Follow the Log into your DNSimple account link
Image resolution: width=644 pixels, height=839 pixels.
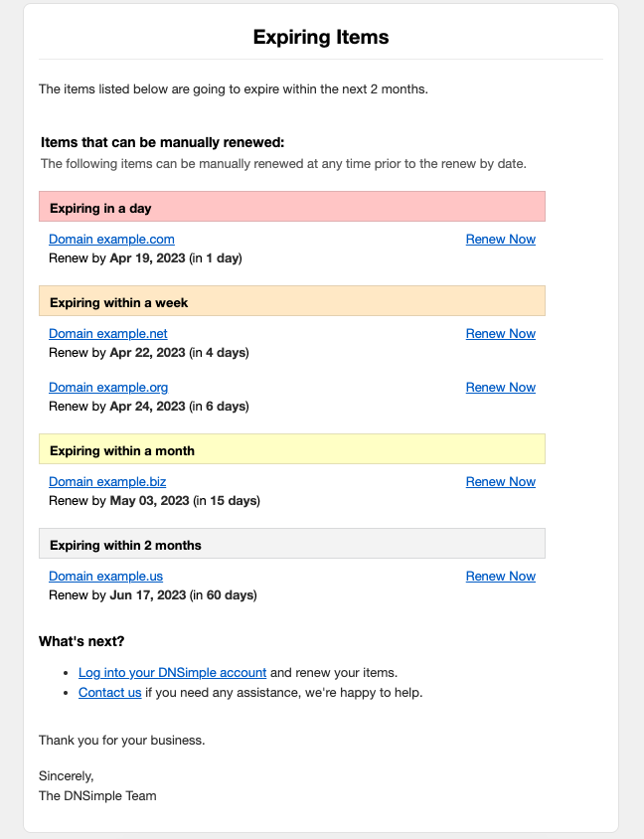[x=172, y=673]
